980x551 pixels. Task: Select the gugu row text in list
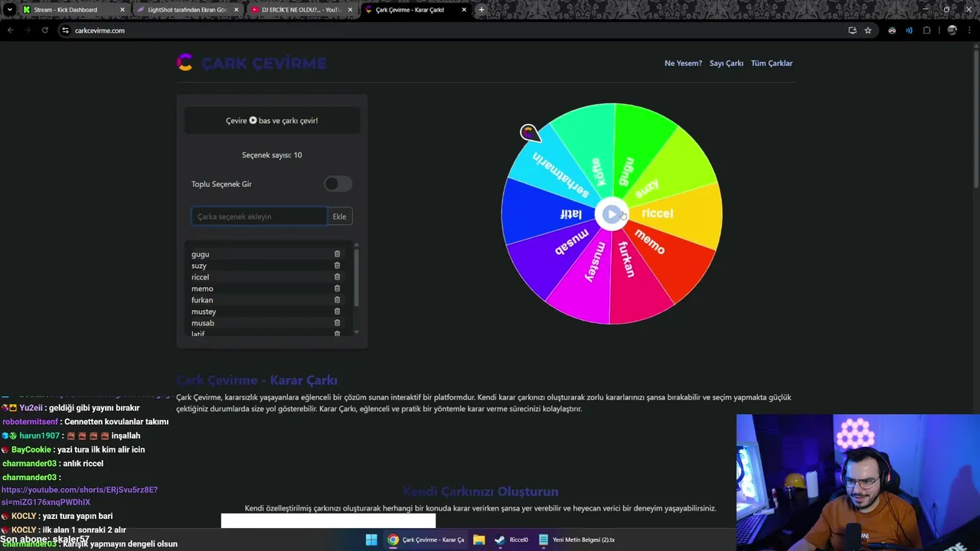[200, 254]
